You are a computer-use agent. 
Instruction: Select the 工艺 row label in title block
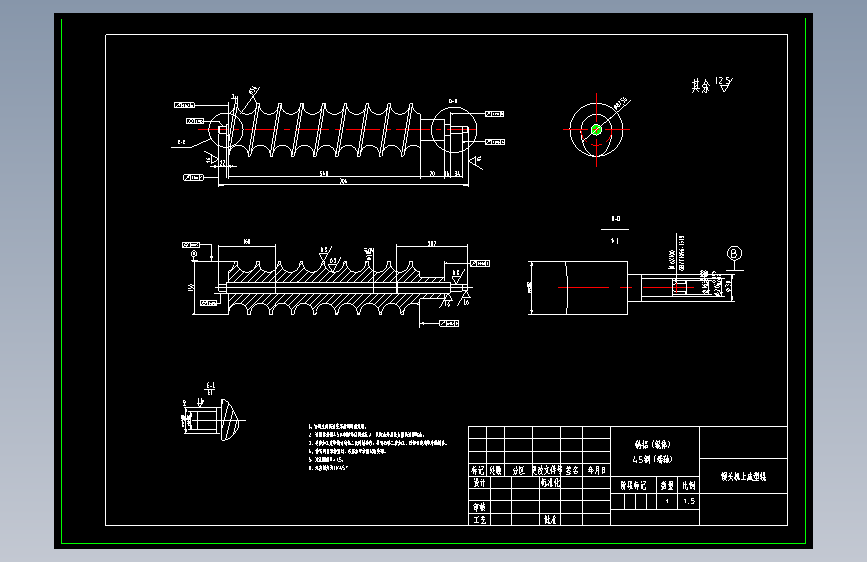(479, 519)
